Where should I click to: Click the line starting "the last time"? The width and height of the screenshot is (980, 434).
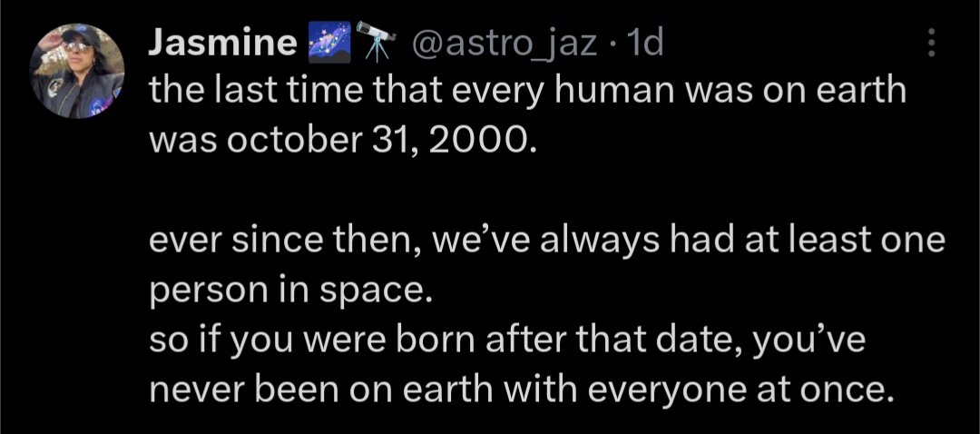526,94
